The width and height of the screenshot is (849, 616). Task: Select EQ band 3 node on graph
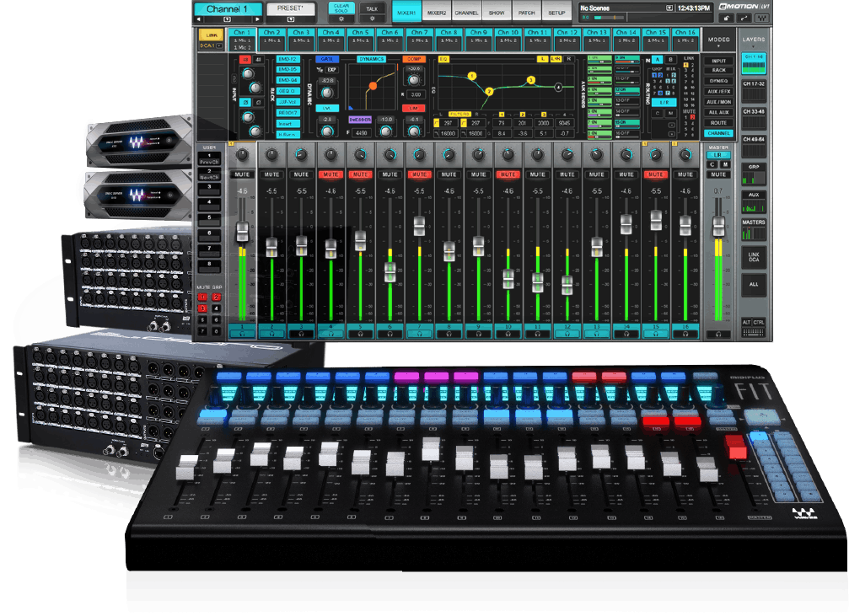[530, 80]
